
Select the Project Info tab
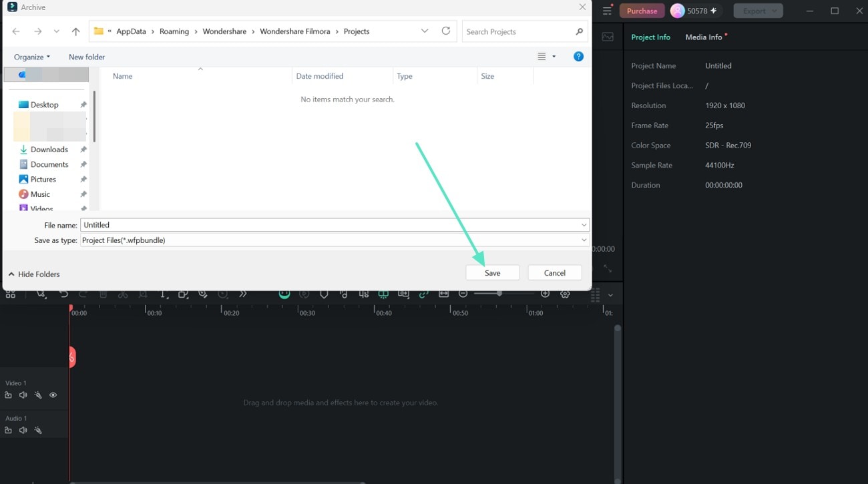pyautogui.click(x=650, y=37)
